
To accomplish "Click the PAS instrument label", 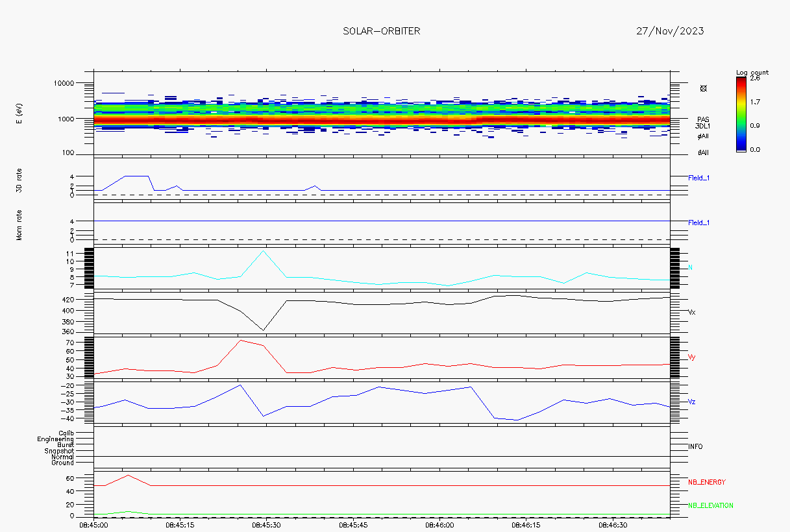I will click(703, 119).
